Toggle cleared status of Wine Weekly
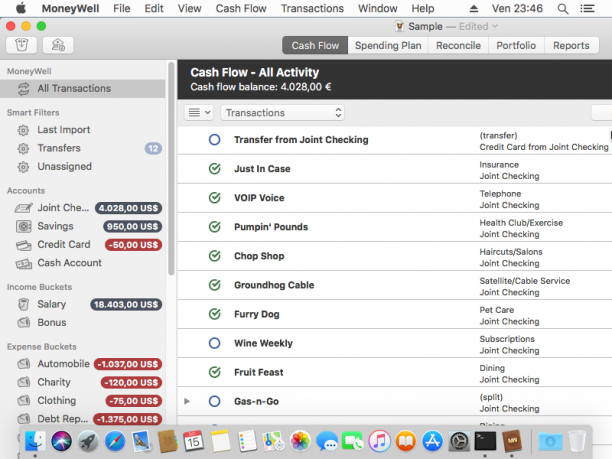Image resolution: width=612 pixels, height=459 pixels. tap(215, 343)
